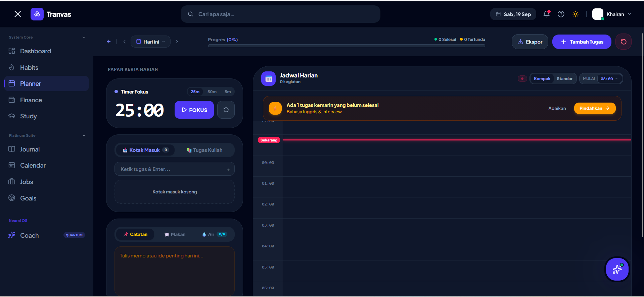644x297 pixels.
Task: Click the Ekspor button
Action: tap(530, 42)
